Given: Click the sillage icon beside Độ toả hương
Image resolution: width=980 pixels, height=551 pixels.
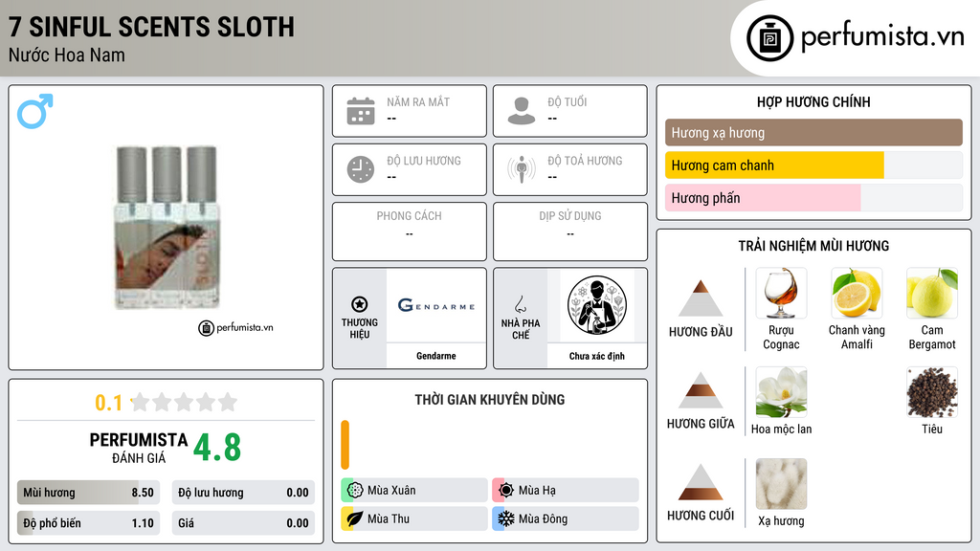Looking at the screenshot, I should [x=522, y=169].
